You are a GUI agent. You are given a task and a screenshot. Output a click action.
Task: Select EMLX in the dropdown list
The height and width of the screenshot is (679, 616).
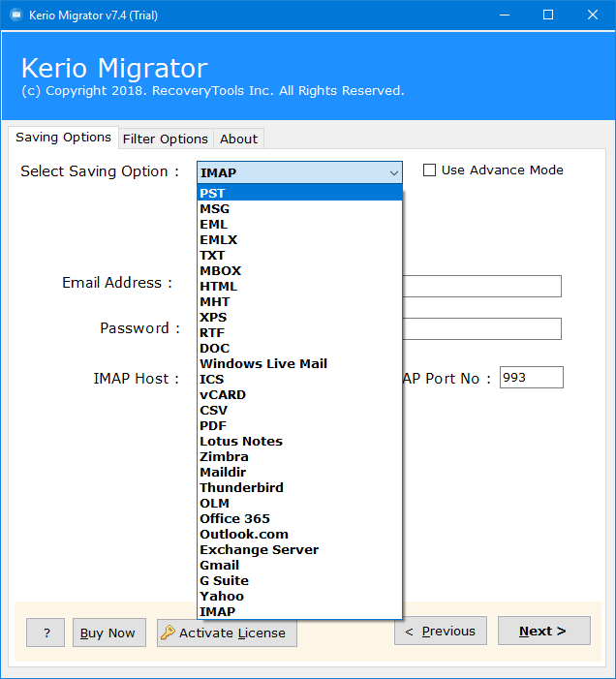point(299,240)
